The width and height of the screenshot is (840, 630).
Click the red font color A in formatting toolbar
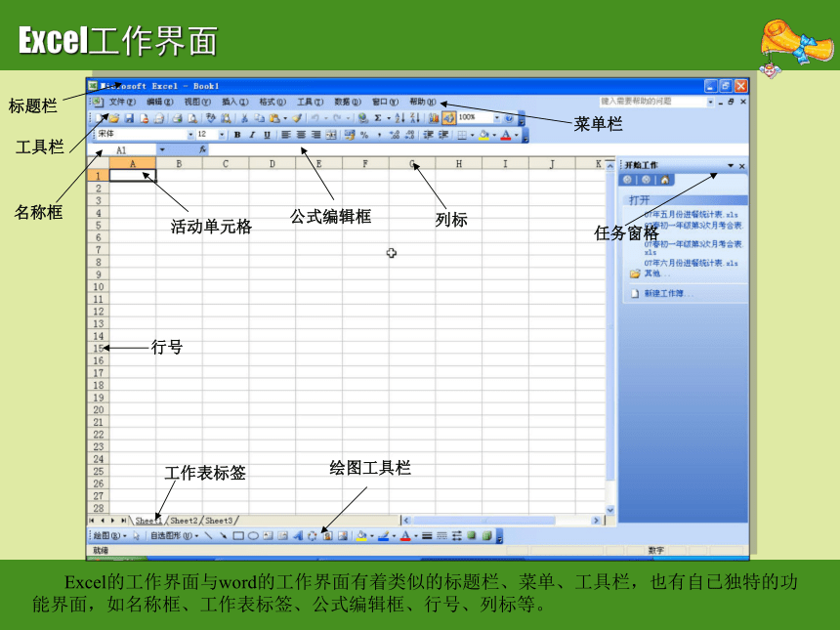506,135
